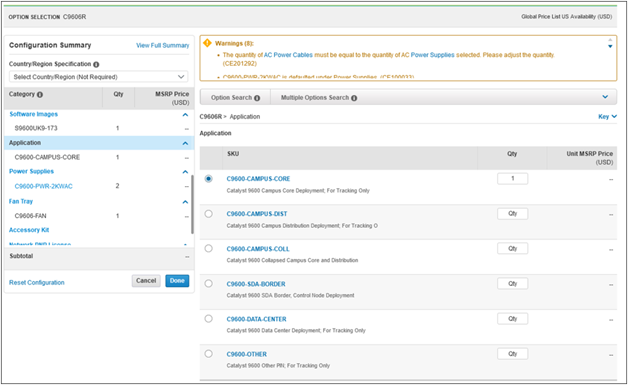Viewport: 628px width, 385px height.
Task: Click the Qty field for C9600-CAMPUS-COLL
Action: 513,248
